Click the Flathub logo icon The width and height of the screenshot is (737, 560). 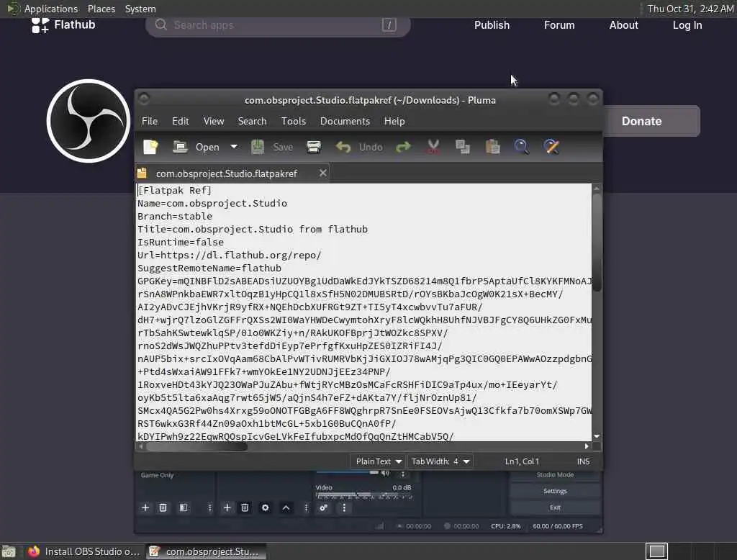click(x=40, y=25)
